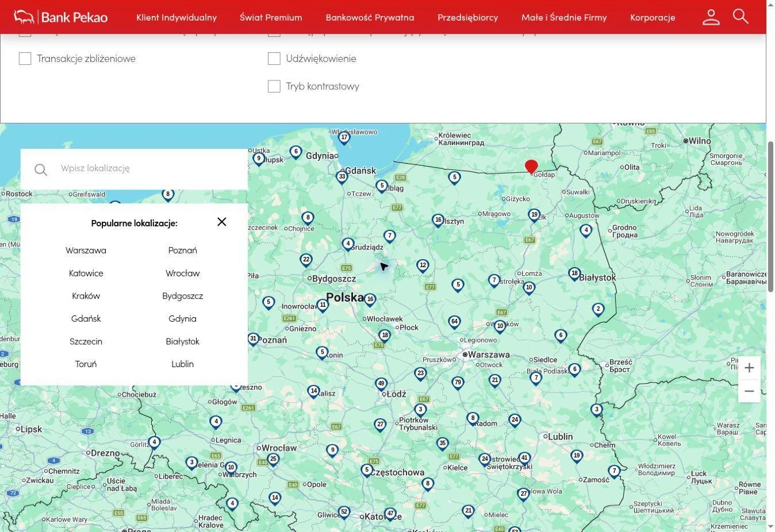Choose Białystok from popular locations
This screenshot has width=775, height=532.
(182, 341)
